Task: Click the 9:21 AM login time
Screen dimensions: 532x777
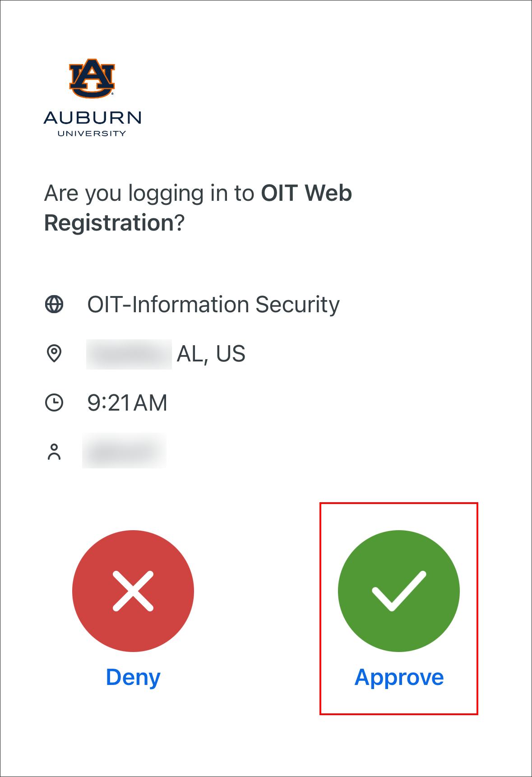Action: (127, 403)
